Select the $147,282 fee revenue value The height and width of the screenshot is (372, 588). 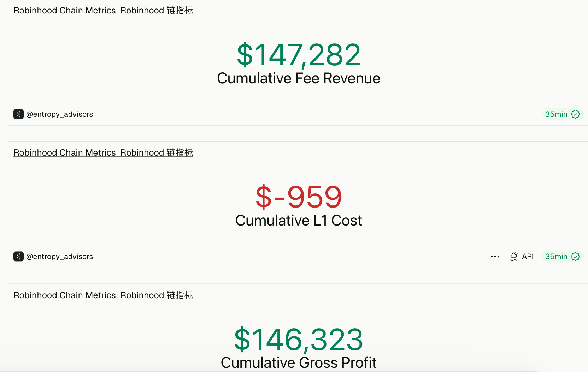coord(299,55)
